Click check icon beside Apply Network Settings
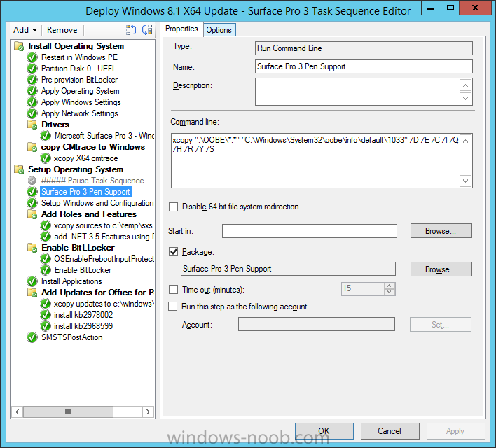The width and height of the screenshot is (496, 448). [32, 113]
